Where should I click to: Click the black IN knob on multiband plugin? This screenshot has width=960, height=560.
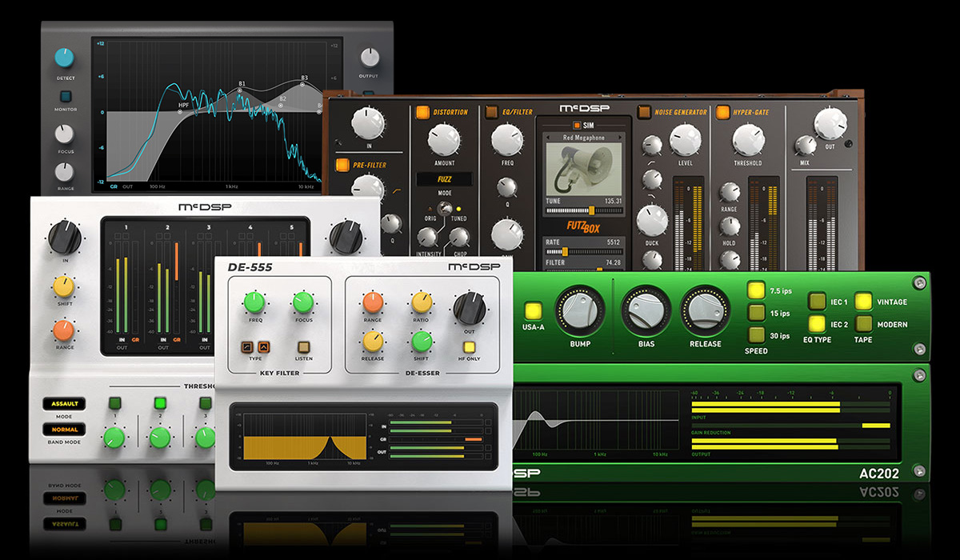click(64, 237)
